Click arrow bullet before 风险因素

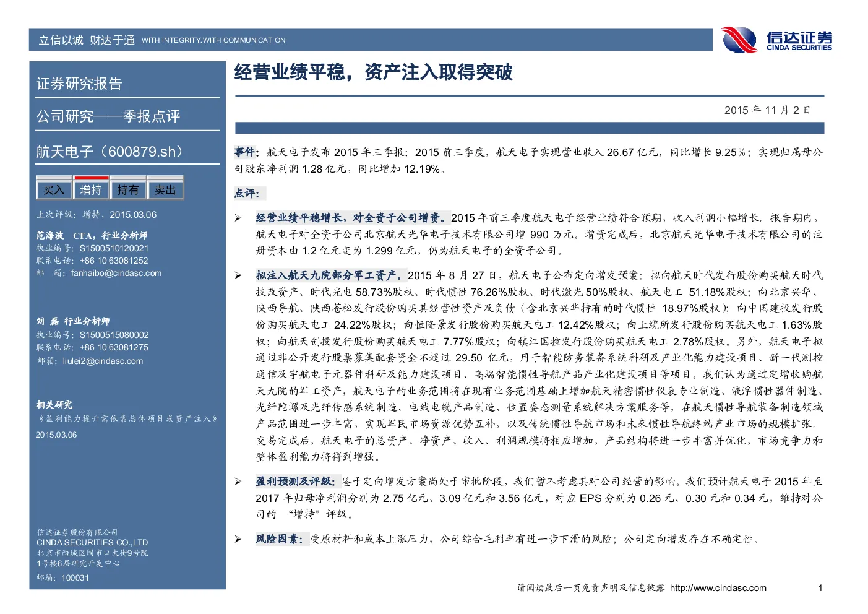pos(238,539)
